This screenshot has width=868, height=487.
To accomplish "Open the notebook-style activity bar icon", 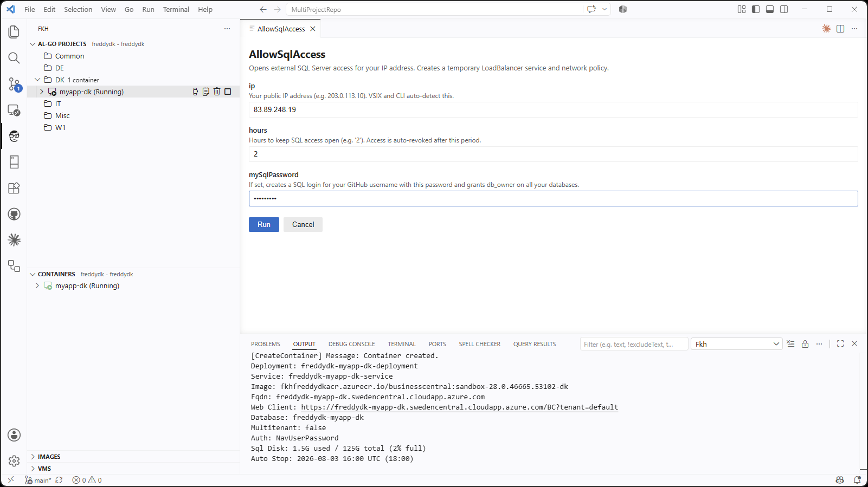I will click(14, 162).
